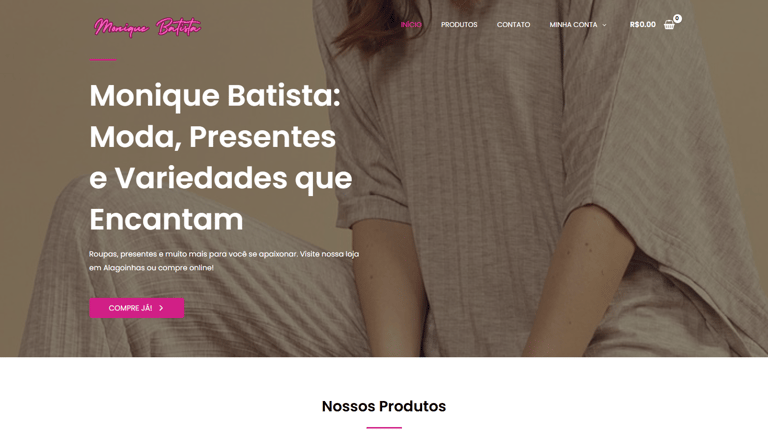Click the word Encantam in the heading

167,219
